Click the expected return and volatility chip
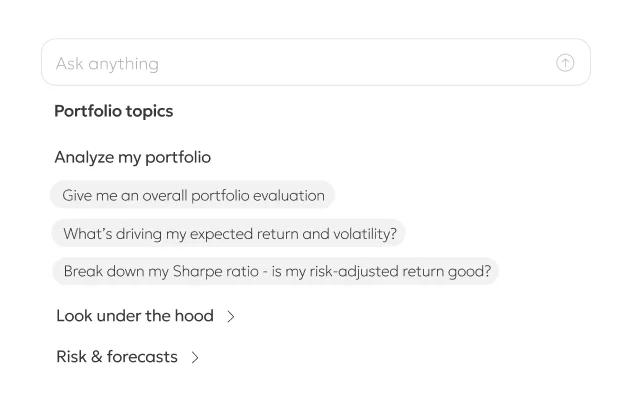The width and height of the screenshot is (632, 409). (229, 234)
